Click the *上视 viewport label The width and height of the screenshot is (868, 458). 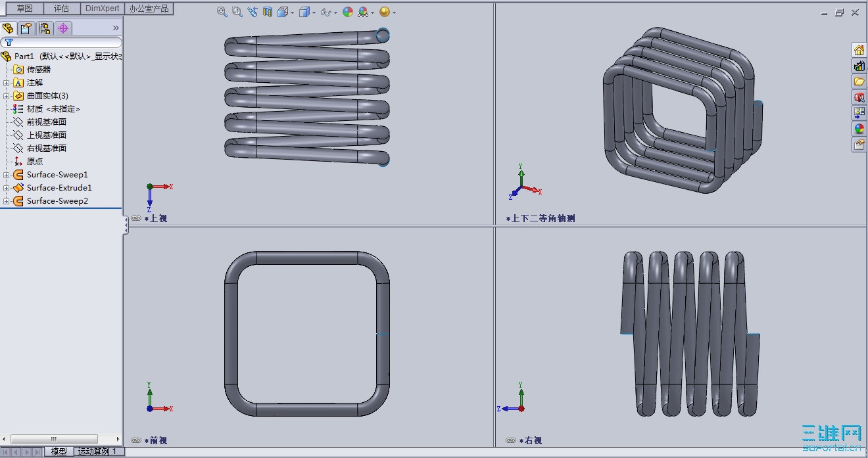tap(156, 218)
